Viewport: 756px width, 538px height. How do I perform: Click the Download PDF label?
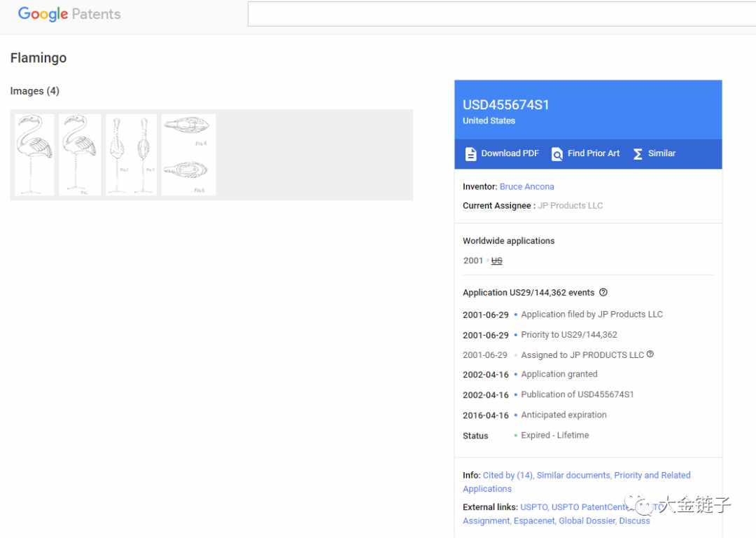[510, 153]
